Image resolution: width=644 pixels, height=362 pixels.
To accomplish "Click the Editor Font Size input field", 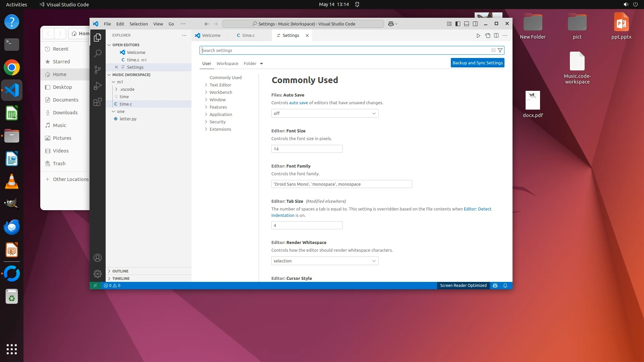I will coord(307,149).
